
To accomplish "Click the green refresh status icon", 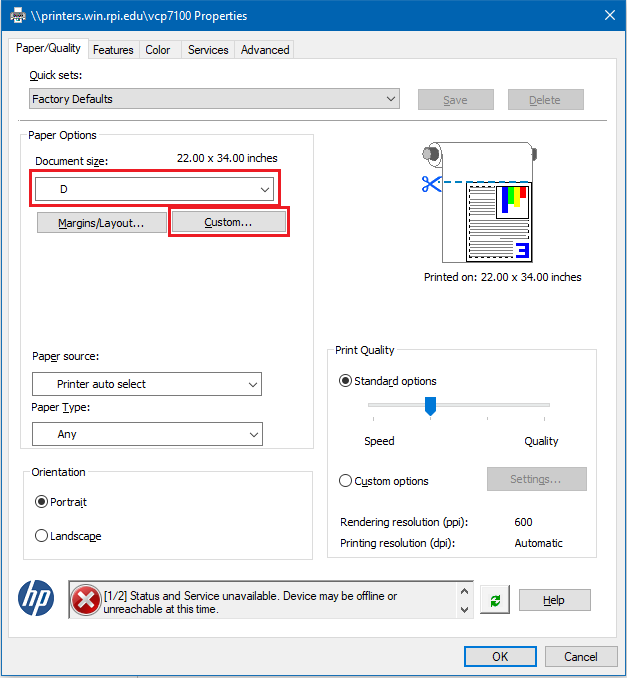I will point(493,600).
